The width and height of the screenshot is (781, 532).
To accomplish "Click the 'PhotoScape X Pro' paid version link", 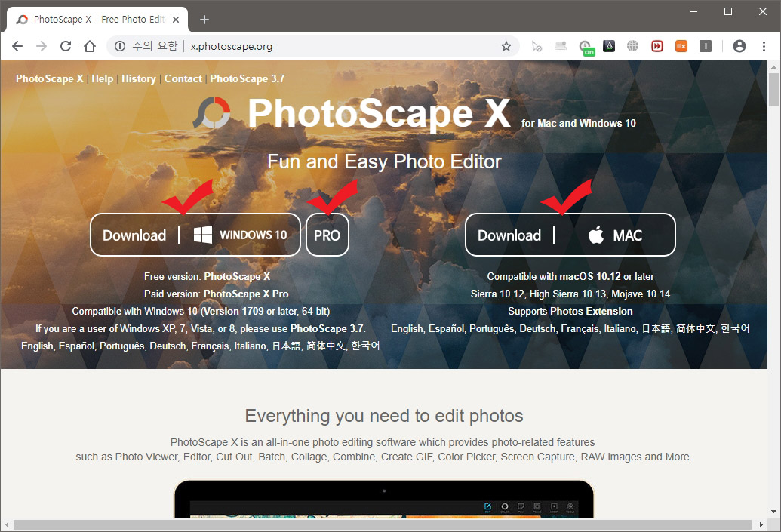I will point(246,294).
